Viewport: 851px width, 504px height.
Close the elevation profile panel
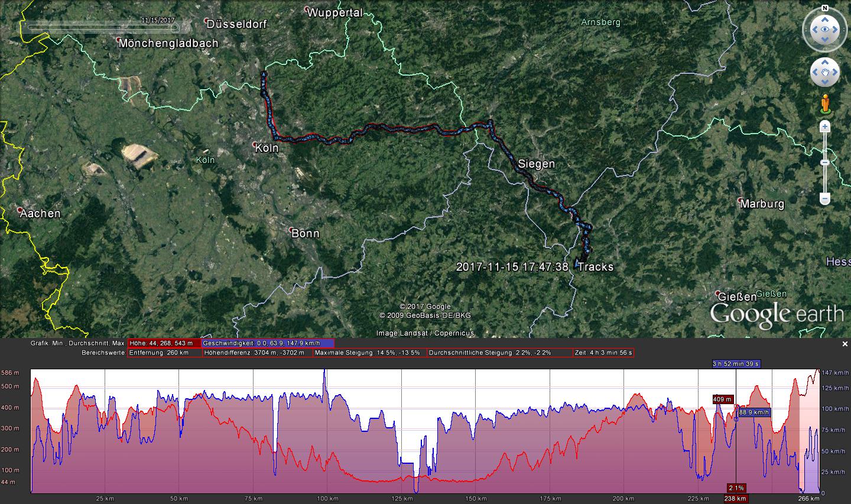845,343
